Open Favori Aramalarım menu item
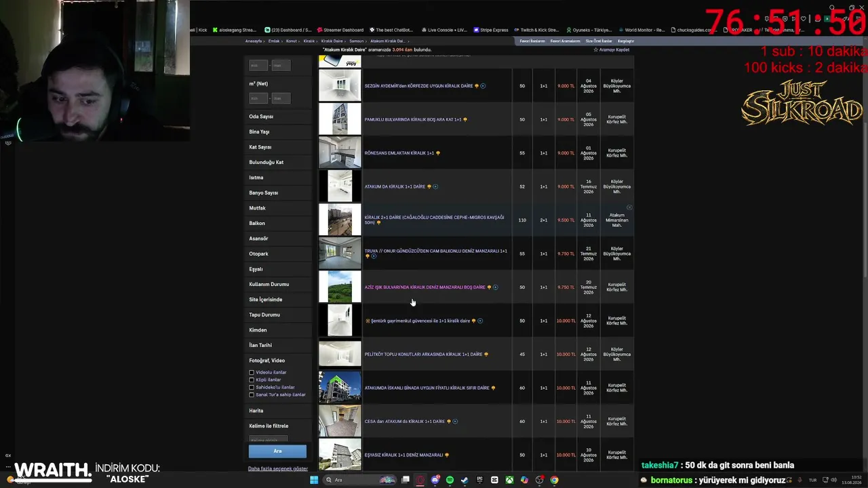Screen dimensions: 868x488 pos(565,41)
